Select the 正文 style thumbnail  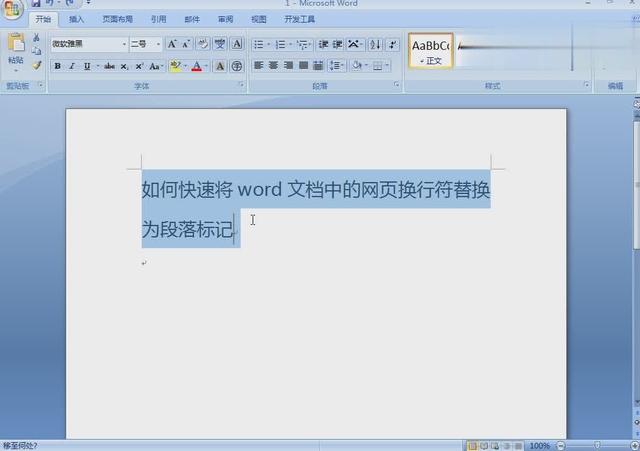[431, 51]
